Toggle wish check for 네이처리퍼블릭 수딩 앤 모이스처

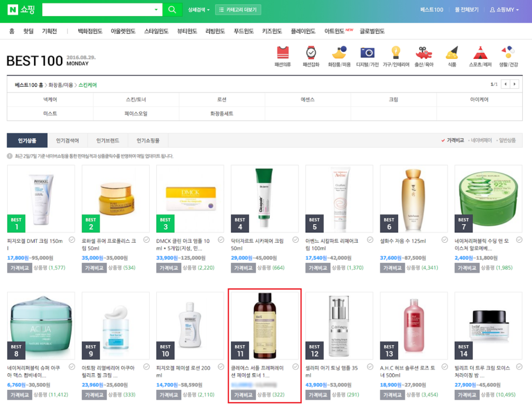tap(519, 240)
